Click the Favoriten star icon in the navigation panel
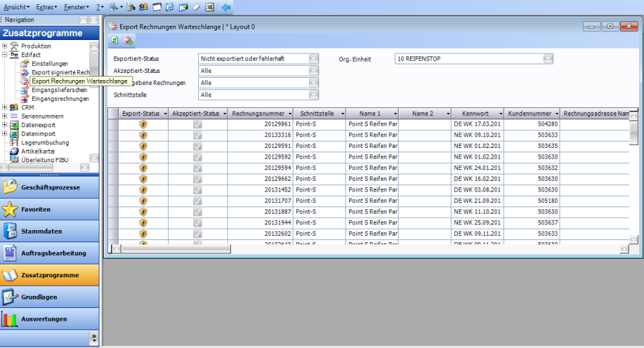 coord(10,210)
